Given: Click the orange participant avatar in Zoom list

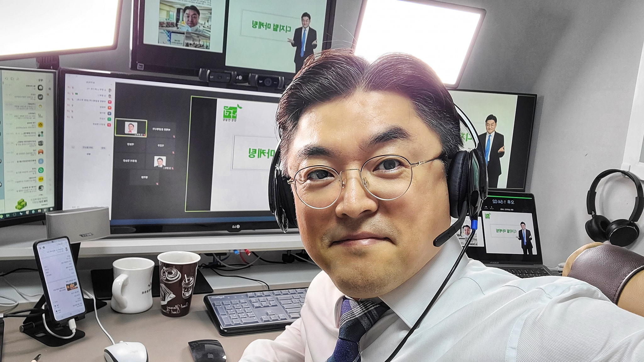Looking at the screenshot, I should point(109,108).
